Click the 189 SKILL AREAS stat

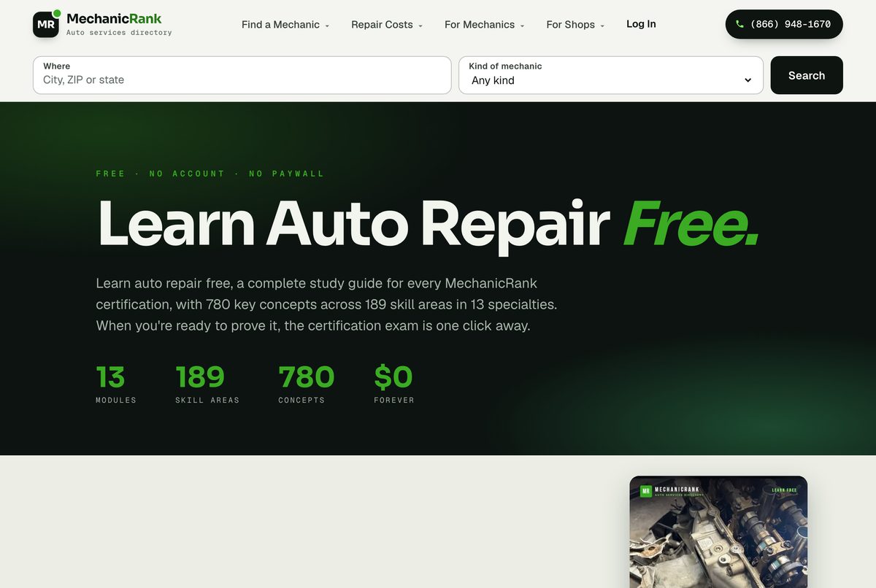click(x=207, y=384)
